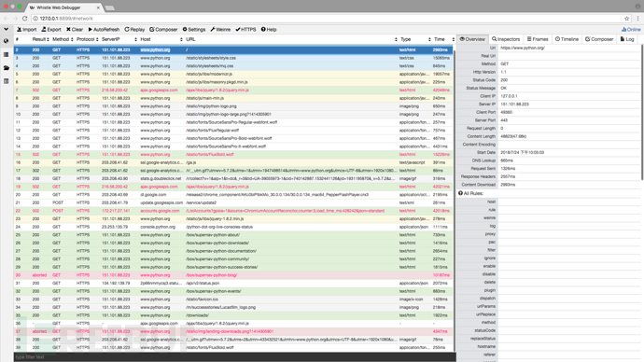
Task: Toggle AutoRefresh in the toolbar
Action: 104,30
